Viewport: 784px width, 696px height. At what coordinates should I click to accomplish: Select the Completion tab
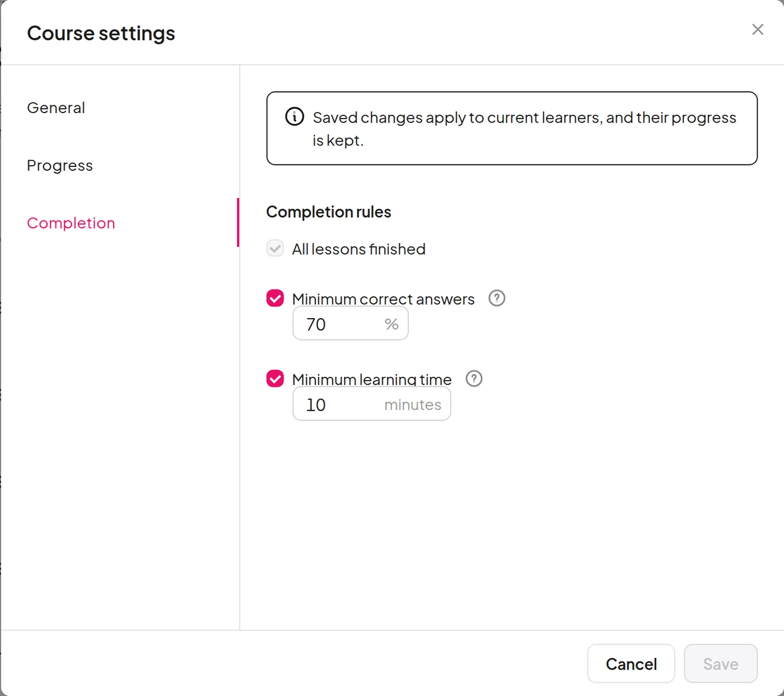pyautogui.click(x=71, y=223)
